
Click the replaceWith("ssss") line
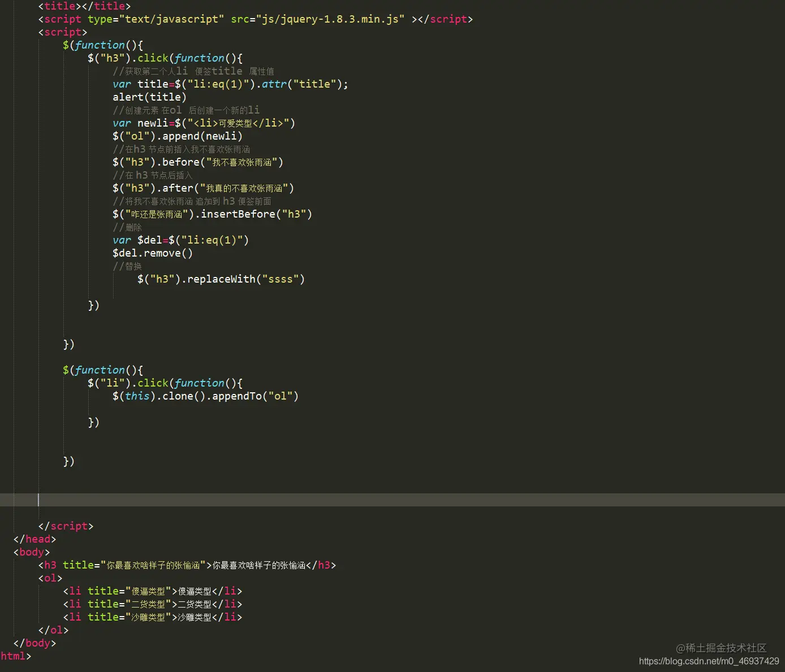tap(221, 279)
